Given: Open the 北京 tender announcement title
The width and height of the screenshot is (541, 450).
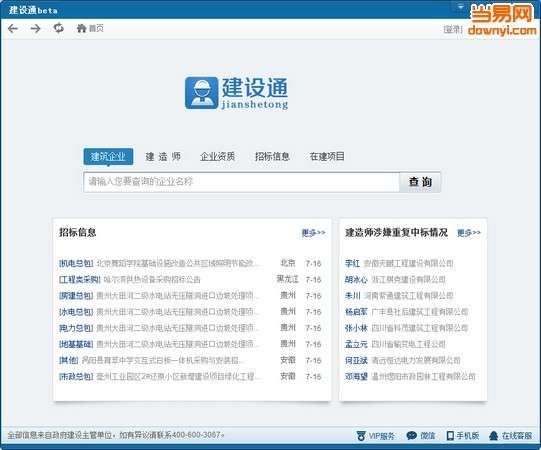Looking at the screenshot, I should tap(178, 263).
